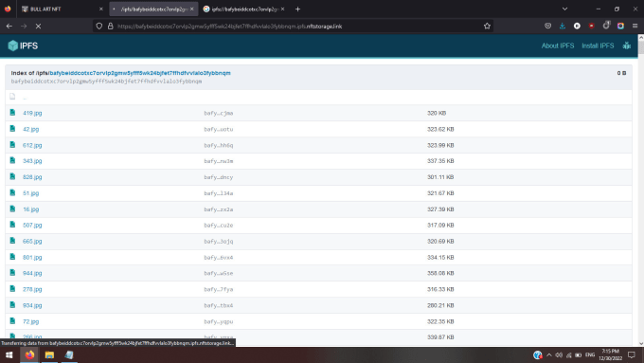Open the 828.jpg file link
The image size is (644, 363).
point(32,177)
